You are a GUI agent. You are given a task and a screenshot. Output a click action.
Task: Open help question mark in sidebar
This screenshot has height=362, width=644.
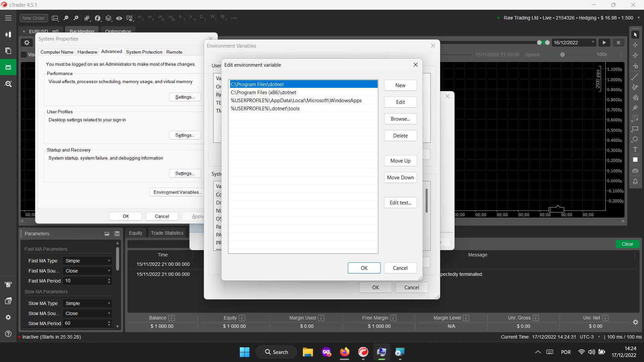[x=8, y=334]
